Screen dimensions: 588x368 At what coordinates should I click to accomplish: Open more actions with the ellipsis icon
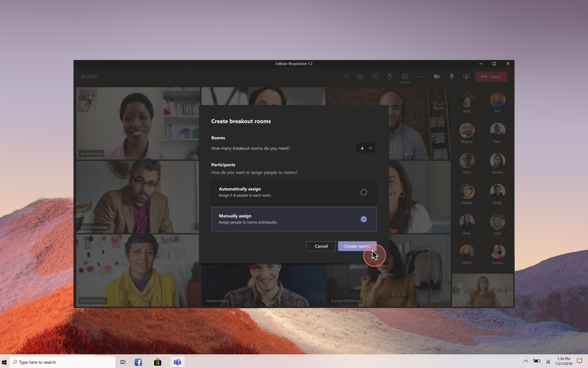click(x=419, y=76)
